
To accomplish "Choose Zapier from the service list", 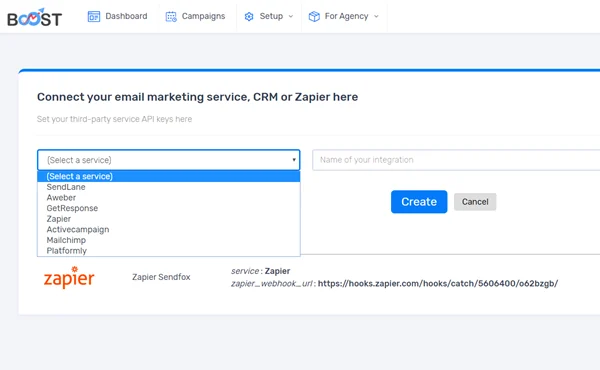I will 169,219.
